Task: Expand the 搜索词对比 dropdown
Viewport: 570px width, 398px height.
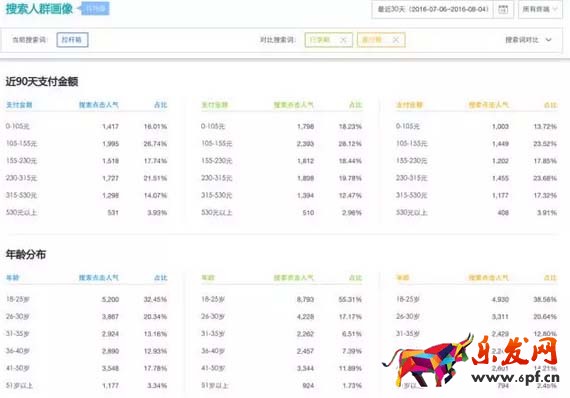Action: [x=528, y=40]
